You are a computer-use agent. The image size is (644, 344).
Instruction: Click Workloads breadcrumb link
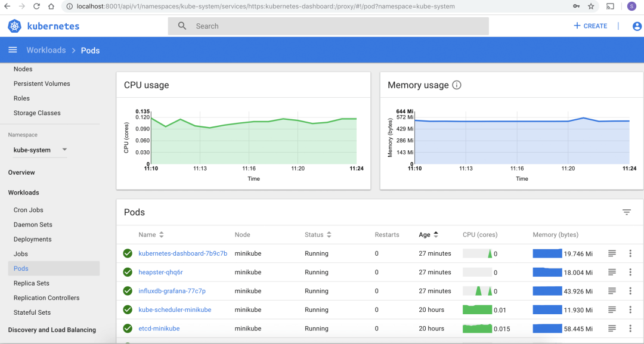(46, 50)
